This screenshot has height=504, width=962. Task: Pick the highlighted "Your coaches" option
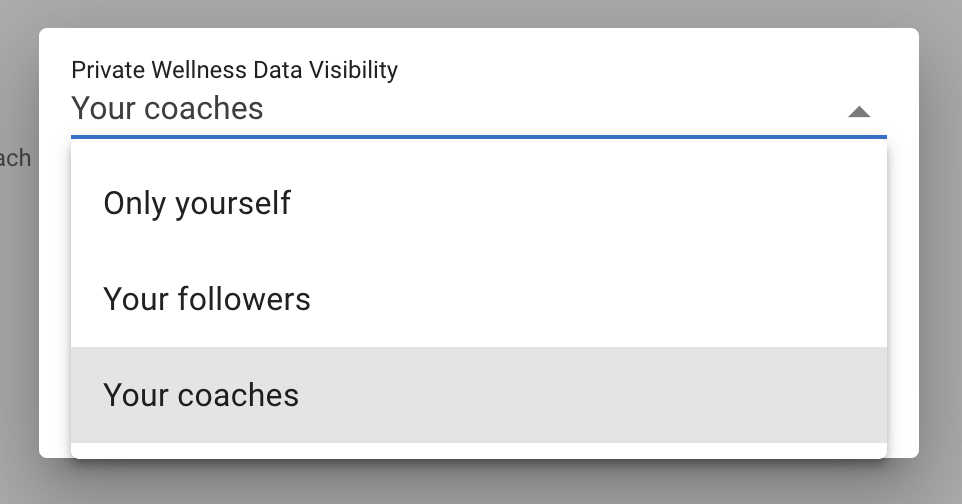[201, 395]
